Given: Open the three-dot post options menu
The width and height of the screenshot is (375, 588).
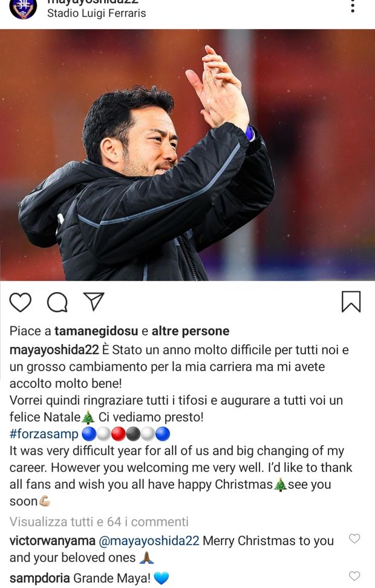Looking at the screenshot, I should [353, 7].
